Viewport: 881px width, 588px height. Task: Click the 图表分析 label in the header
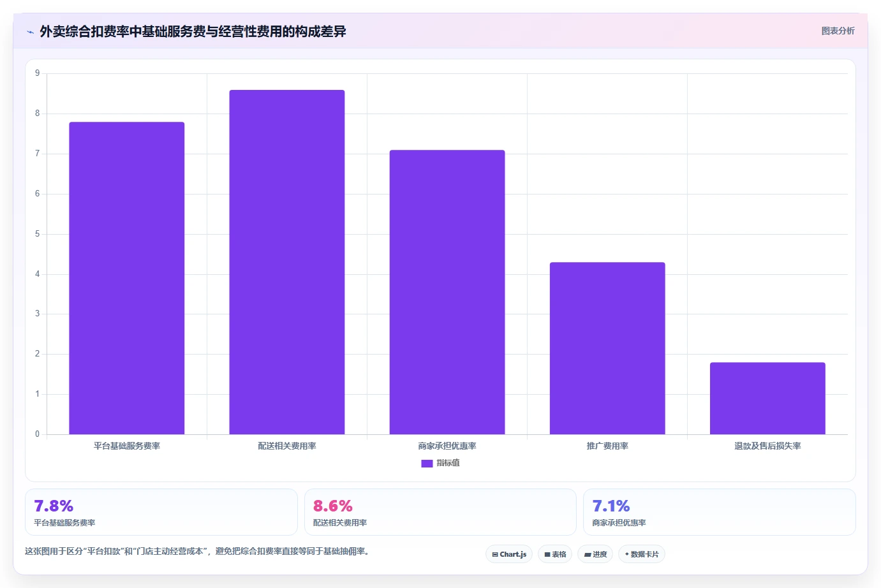838,31
